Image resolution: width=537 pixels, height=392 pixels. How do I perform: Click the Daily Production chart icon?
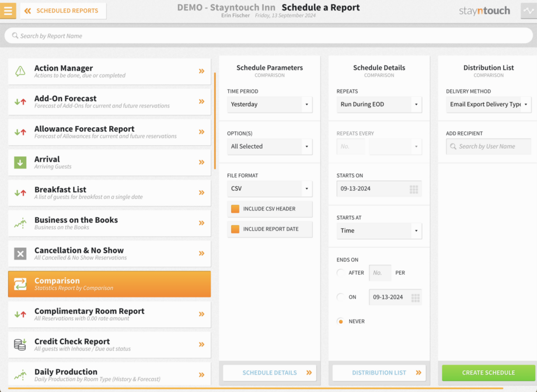click(x=20, y=375)
